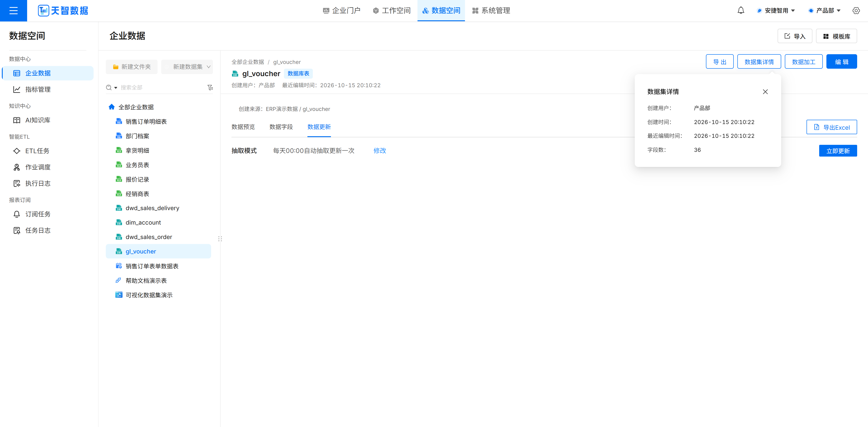Image resolution: width=868 pixels, height=427 pixels.
Task: Close the dataset details popup
Action: coord(765,91)
